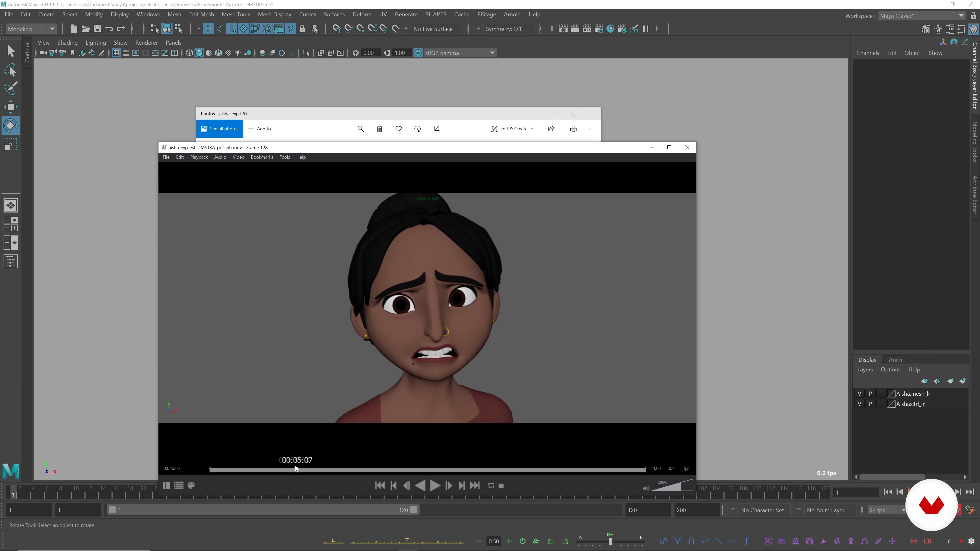Click the Redo arrow in Maya status line
The height and width of the screenshot is (551, 980).
(121, 29)
